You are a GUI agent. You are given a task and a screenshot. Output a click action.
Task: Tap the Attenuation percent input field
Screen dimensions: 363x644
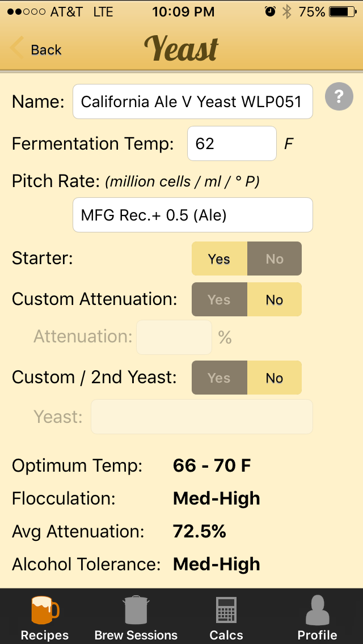pos(174,337)
